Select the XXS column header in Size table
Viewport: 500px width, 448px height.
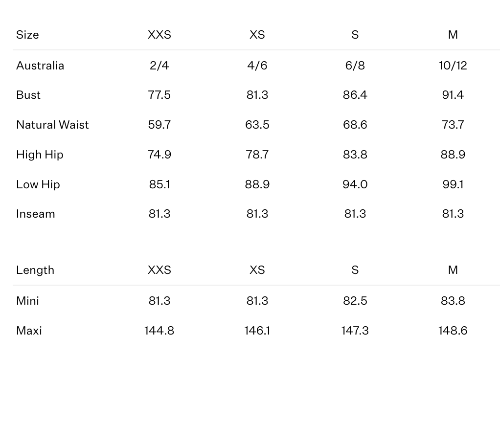(159, 35)
